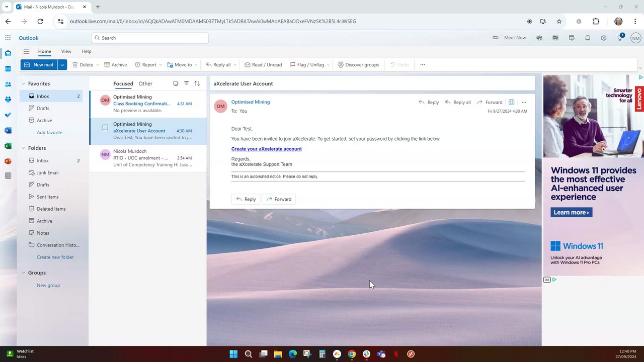Click the Learn more button in the ad
This screenshot has height=362, width=644.
572,213
